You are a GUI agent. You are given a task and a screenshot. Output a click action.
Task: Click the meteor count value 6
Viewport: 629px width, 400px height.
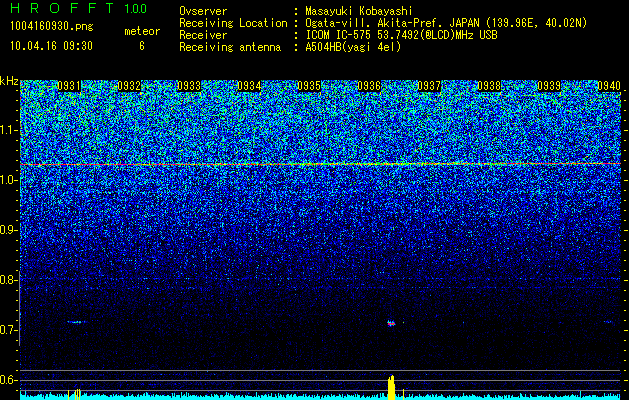[x=142, y=46]
